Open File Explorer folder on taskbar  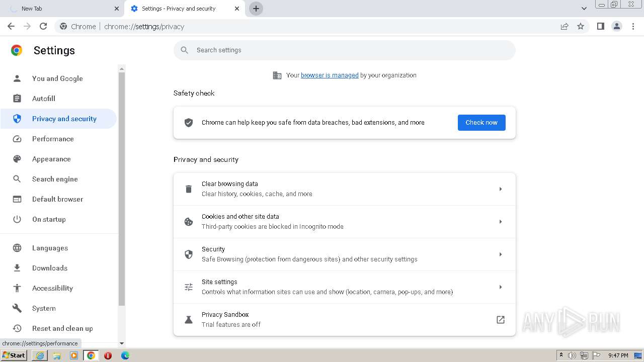tap(57, 355)
